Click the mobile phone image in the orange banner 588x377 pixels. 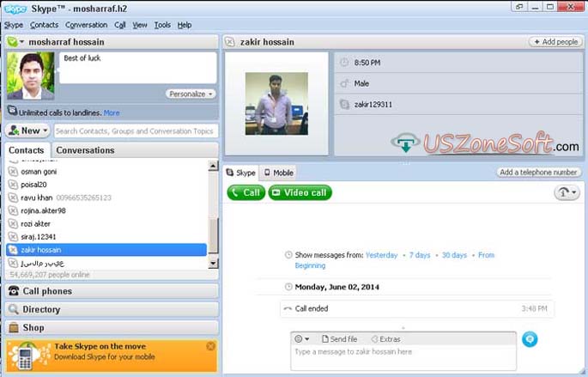pos(25,358)
